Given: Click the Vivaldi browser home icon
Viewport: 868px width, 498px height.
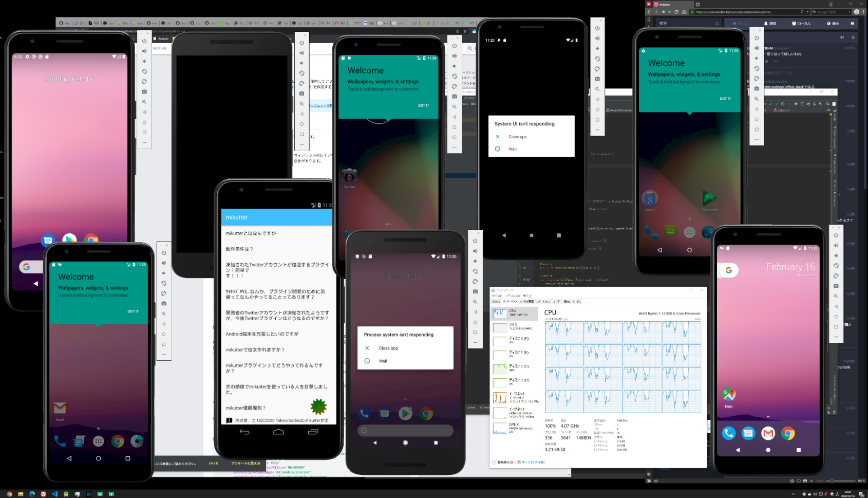Looking at the screenshot, I should point(684,12).
